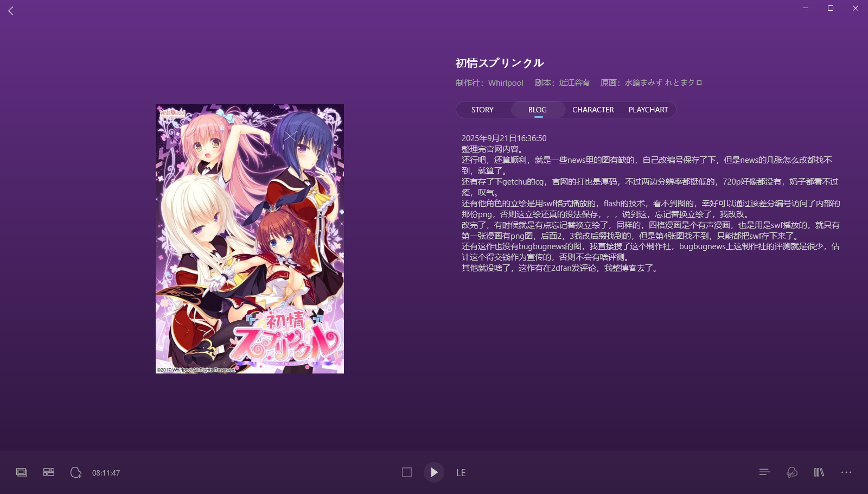Image resolution: width=868 pixels, height=494 pixels.
Task: Click the game cover artwork
Action: (x=250, y=239)
